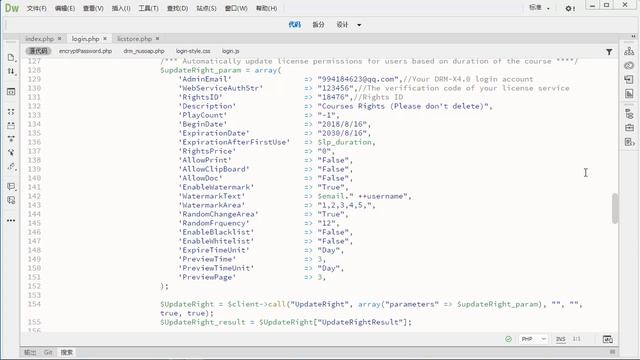Open the 文件(F) menu
Screen dimensions: 640x360
[x=36, y=8]
